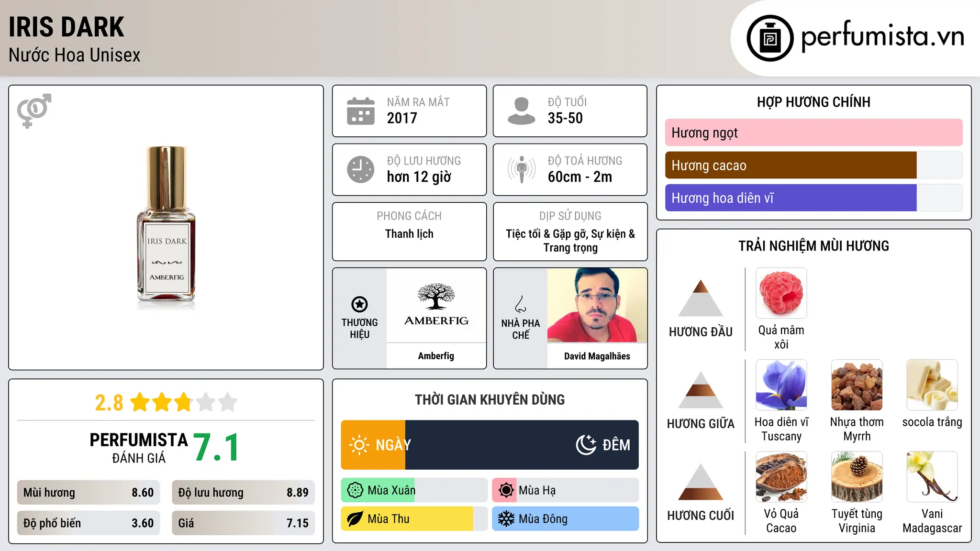Viewport: 980px width, 551px height.
Task: Click the orange NGÀY section of the day bar
Action: (373, 445)
